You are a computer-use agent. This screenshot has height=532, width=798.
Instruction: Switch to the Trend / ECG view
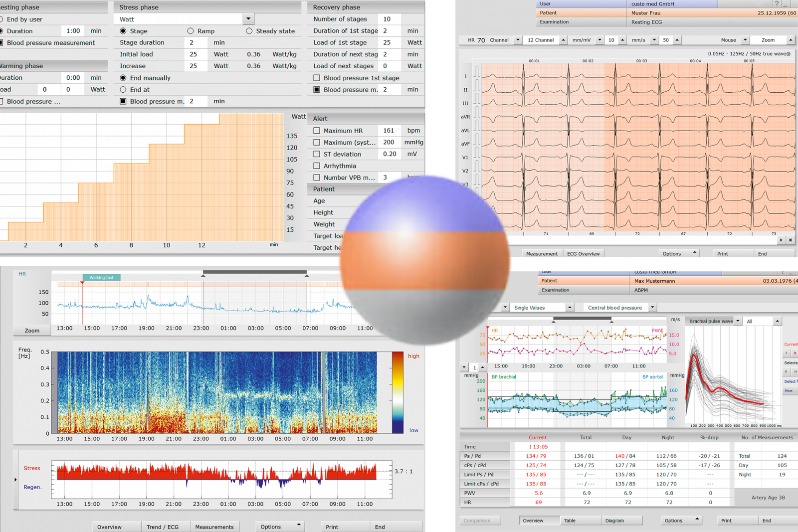click(x=165, y=527)
